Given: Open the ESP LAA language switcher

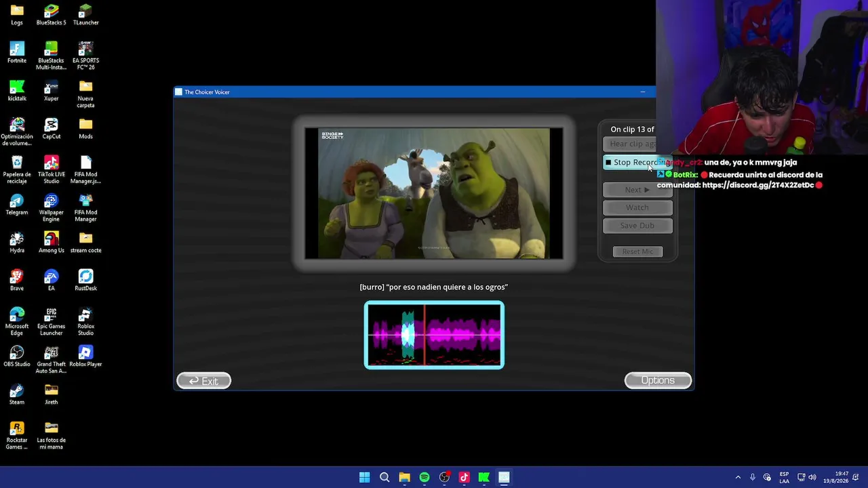Looking at the screenshot, I should 784,477.
